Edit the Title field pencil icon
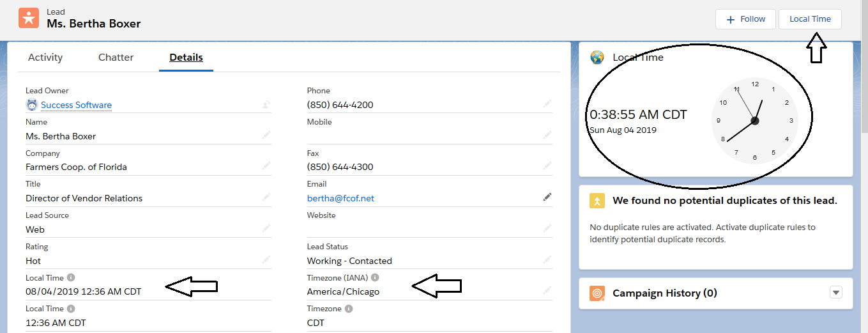The width and height of the screenshot is (868, 333). 266,197
